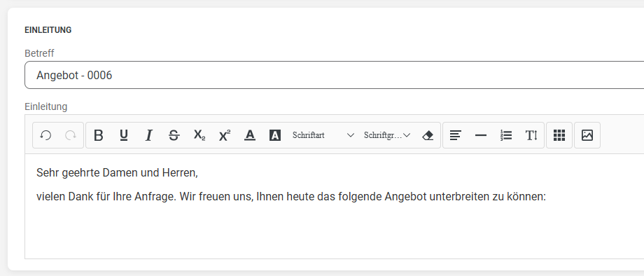
Task: Open the text color picker
Action: coord(250,135)
